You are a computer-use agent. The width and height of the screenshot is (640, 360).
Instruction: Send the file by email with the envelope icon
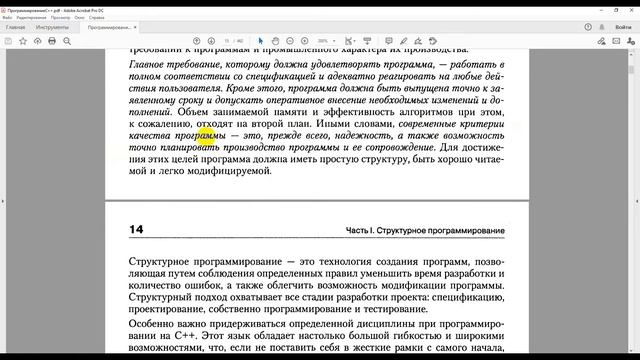point(616,41)
